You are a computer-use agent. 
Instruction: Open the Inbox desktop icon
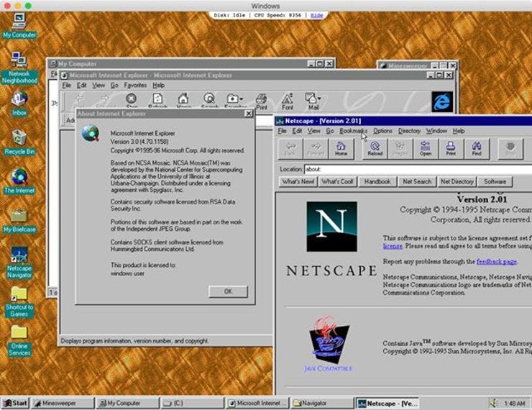(19, 104)
